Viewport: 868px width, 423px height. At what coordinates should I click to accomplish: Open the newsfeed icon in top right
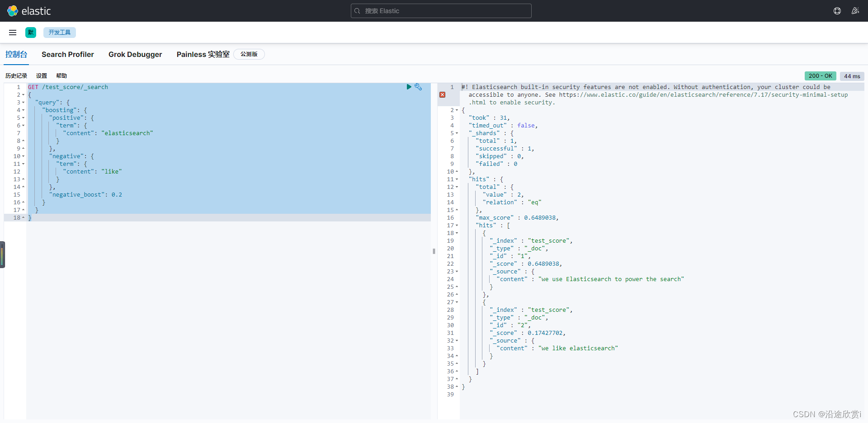point(855,11)
